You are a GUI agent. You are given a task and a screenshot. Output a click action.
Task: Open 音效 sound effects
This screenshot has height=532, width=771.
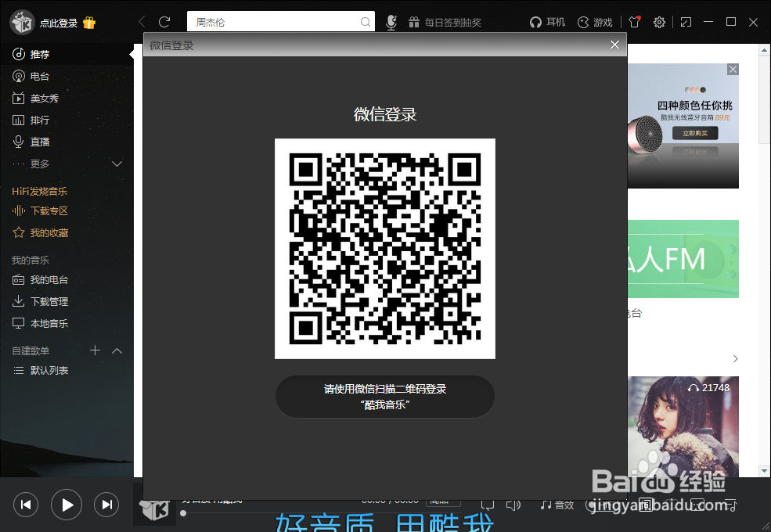click(x=557, y=505)
